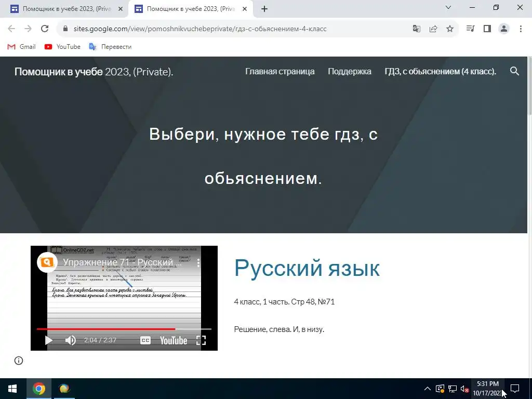Click the Русский язык heading

(x=307, y=268)
